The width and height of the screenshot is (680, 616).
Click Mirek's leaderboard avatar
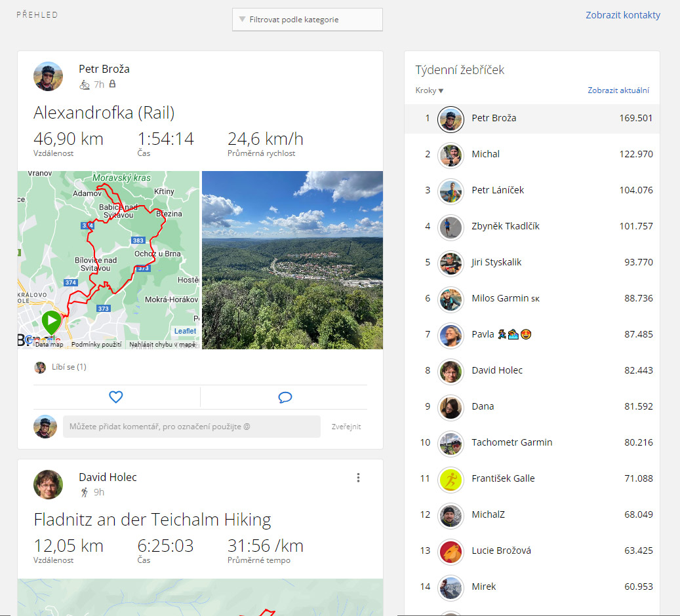click(x=450, y=587)
